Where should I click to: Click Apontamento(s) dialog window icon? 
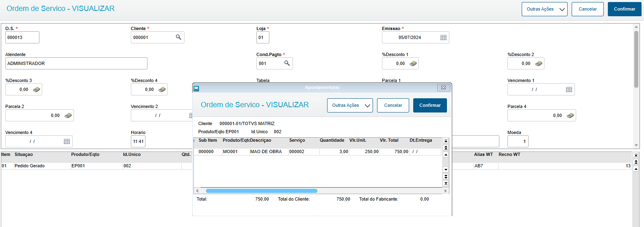(196, 88)
